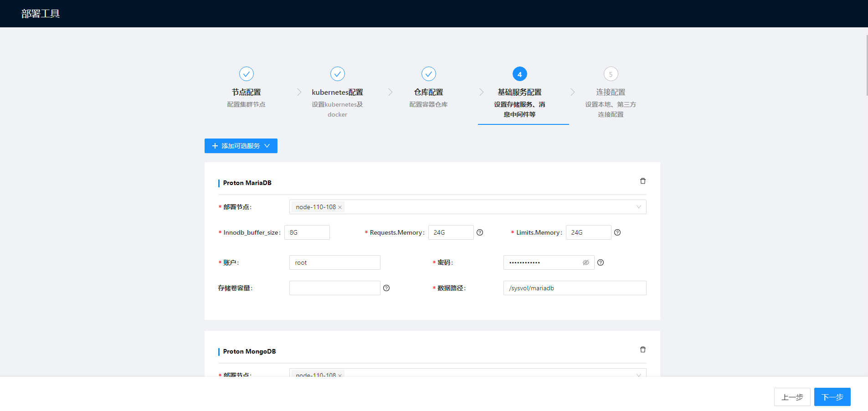Go to step 连接配置
Image resolution: width=868 pixels, height=411 pixels.
point(611,92)
